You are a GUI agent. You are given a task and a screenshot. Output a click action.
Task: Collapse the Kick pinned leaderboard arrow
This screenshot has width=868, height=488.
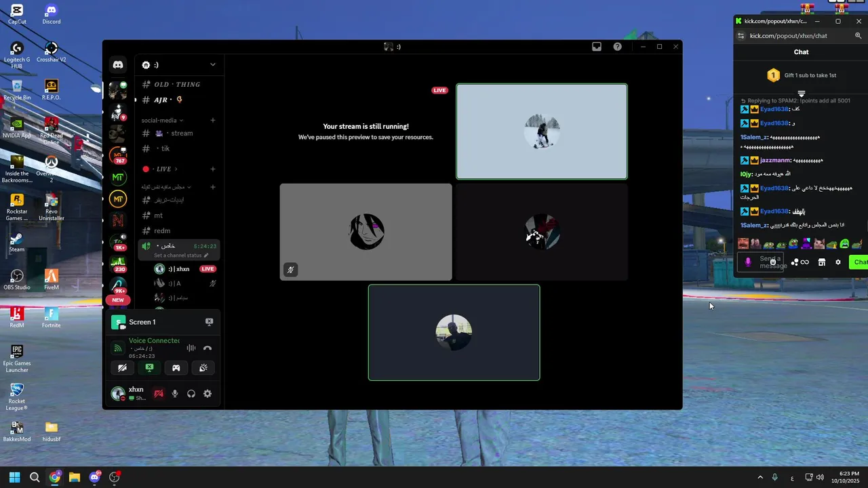(802, 94)
